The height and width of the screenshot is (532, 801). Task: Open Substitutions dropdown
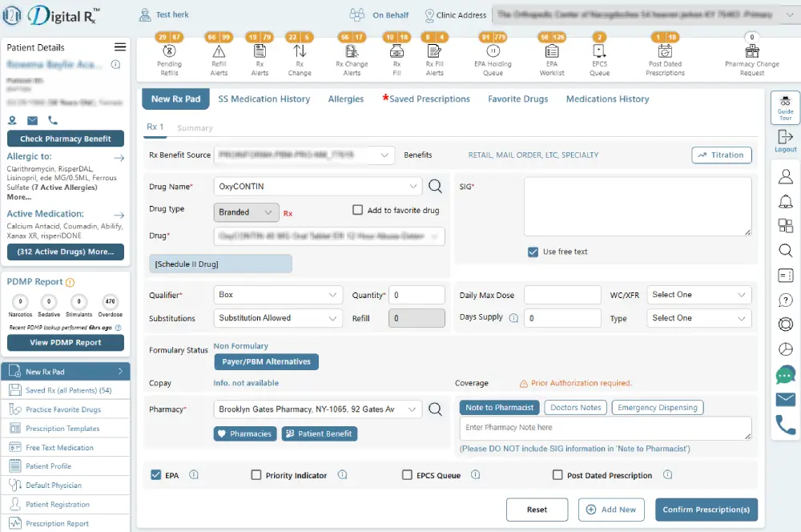pyautogui.click(x=277, y=318)
